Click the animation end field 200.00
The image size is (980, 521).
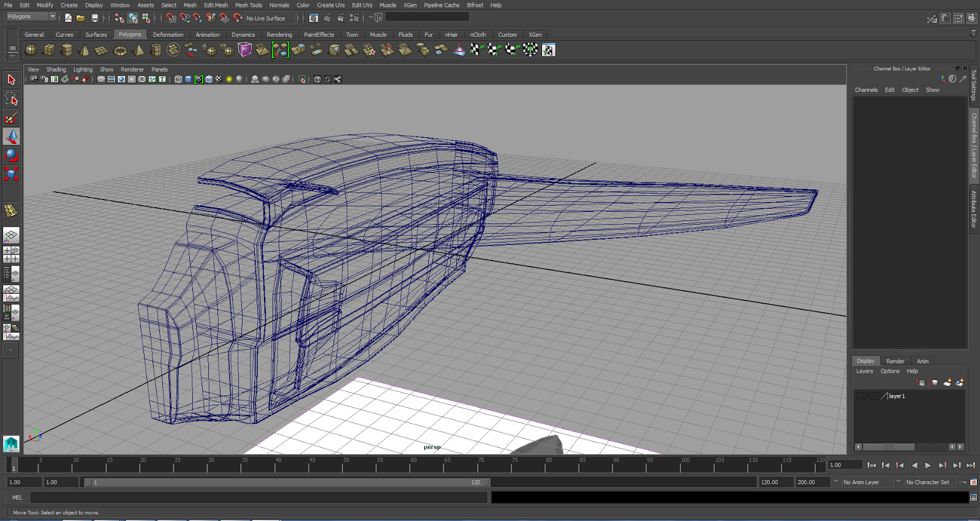click(812, 482)
